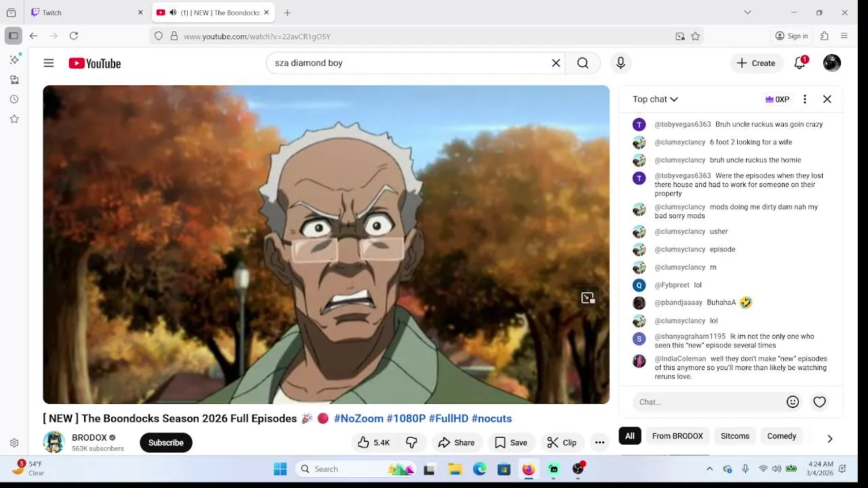Open Microsoft Edge from taskbar
This screenshot has width=868, height=488.
pyautogui.click(x=479, y=469)
